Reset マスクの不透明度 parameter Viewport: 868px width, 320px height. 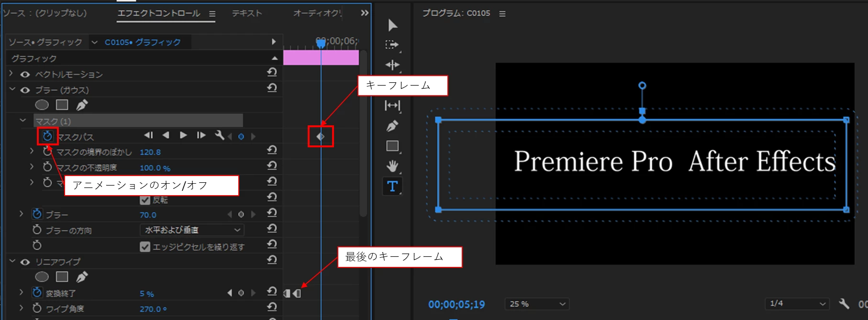(x=272, y=166)
